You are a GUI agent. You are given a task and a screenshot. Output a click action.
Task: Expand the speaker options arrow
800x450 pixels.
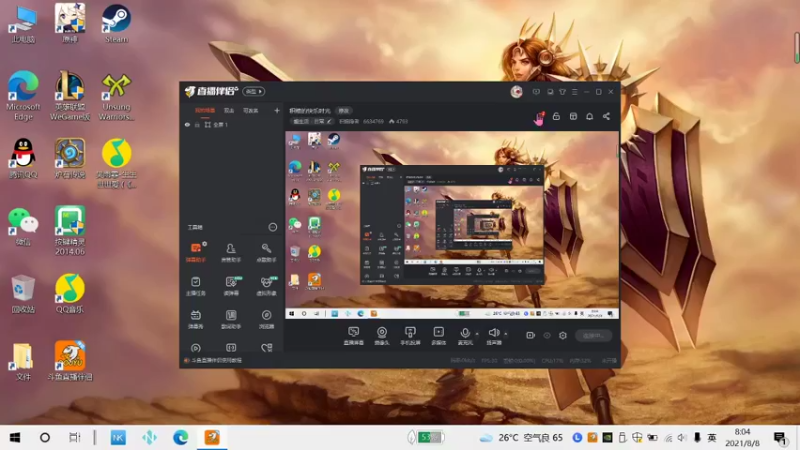click(x=506, y=334)
